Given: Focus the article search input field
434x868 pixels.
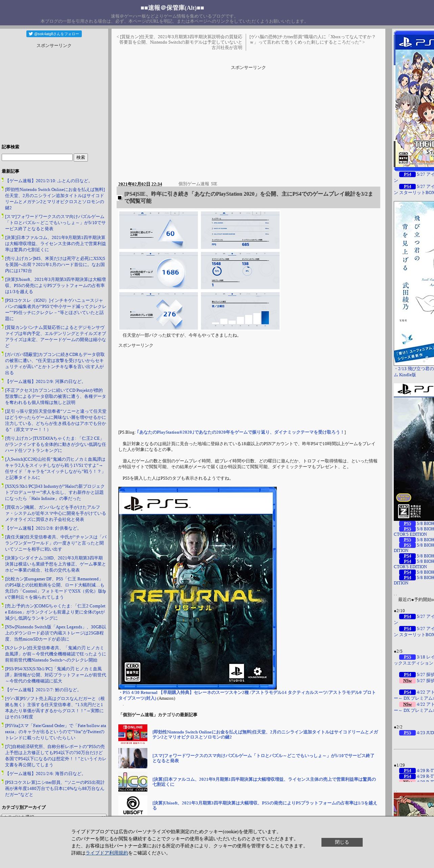Looking at the screenshot, I should pyautogui.click(x=37, y=158).
